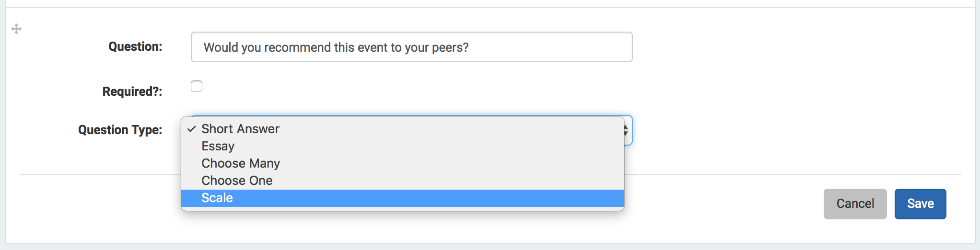Viewport: 980px width, 250px height.
Task: Click the up-down arrows of Question Type select
Action: 626,130
